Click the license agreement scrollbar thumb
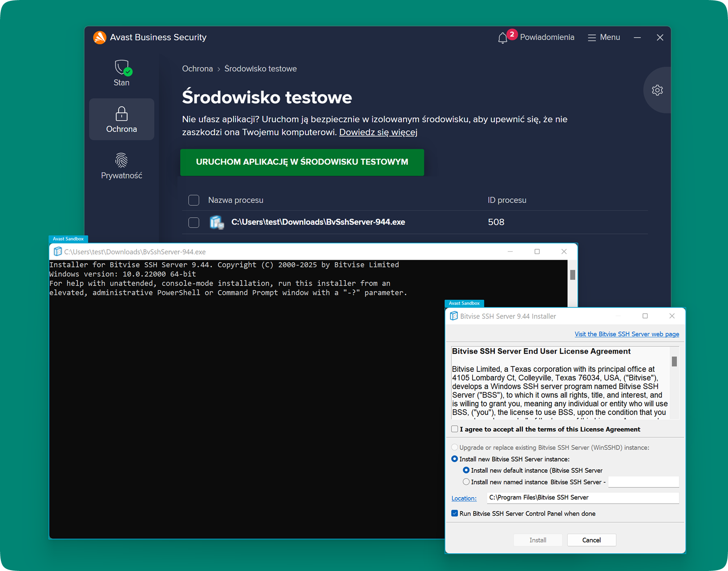The height and width of the screenshot is (571, 728). pos(674,361)
